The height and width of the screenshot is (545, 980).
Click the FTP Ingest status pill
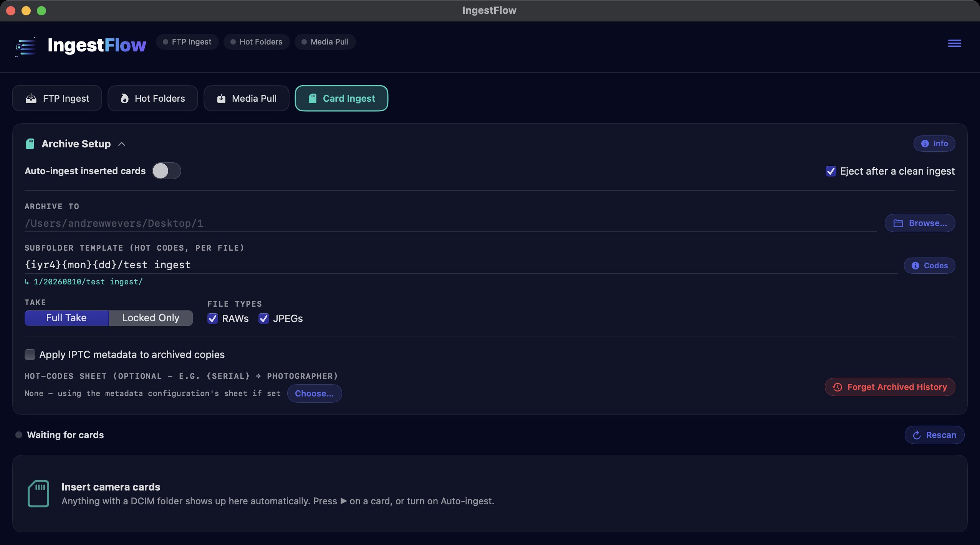click(187, 42)
